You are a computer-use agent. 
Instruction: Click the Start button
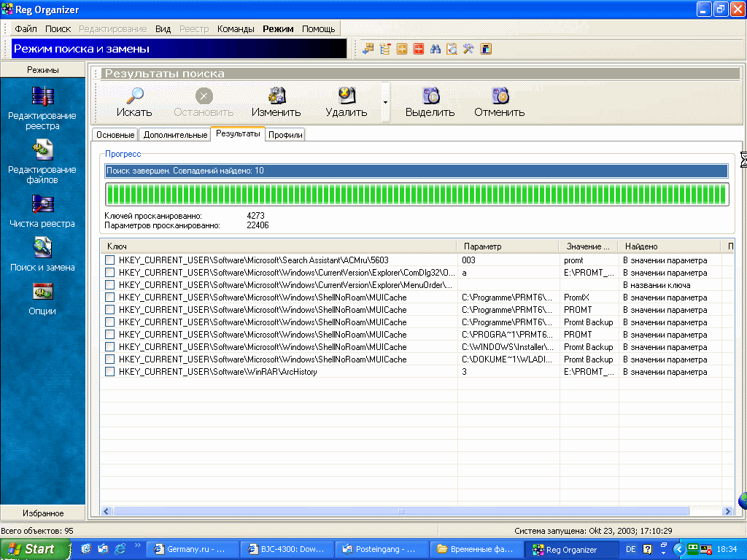(x=35, y=549)
